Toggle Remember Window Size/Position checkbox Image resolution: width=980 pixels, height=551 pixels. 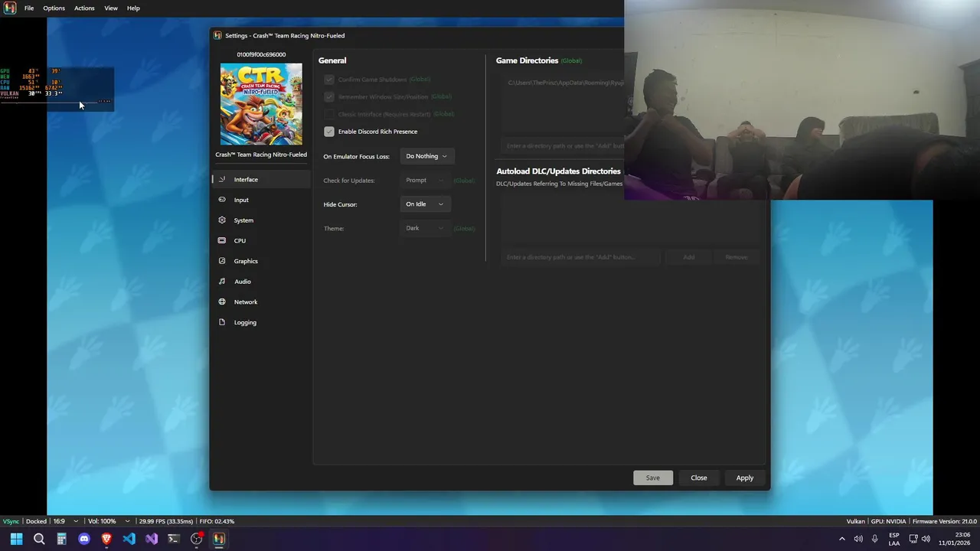(x=329, y=96)
